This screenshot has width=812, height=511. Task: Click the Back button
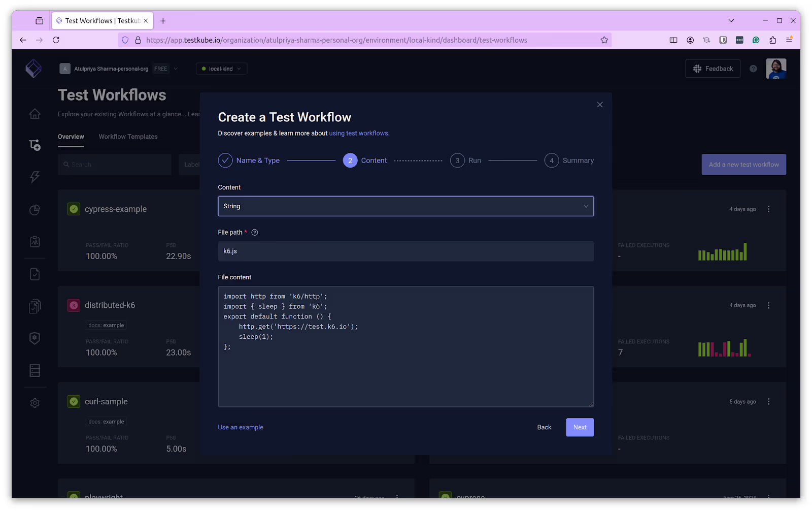[x=544, y=427]
